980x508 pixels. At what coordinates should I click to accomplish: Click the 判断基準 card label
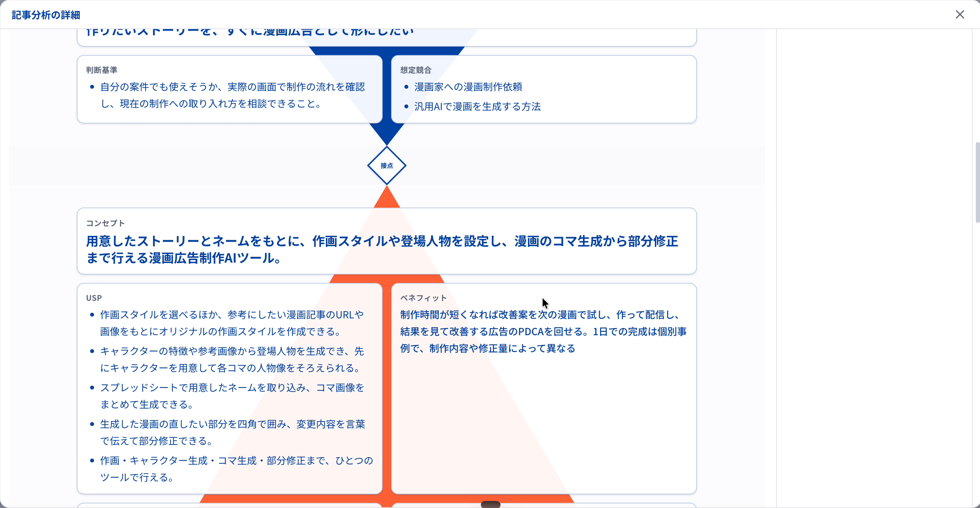pos(102,70)
